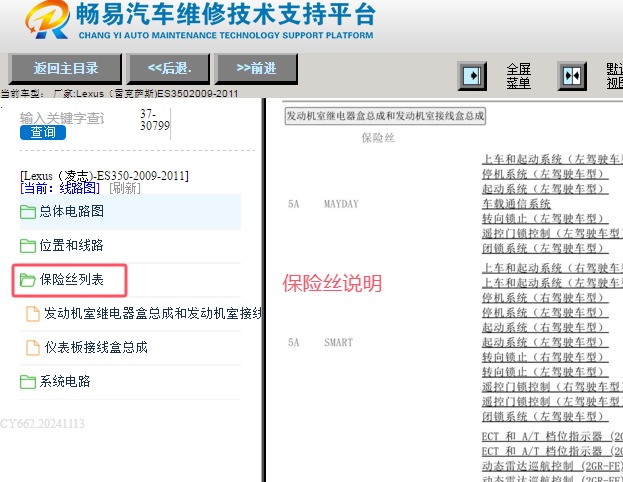This screenshot has height=482, width=623.
Task: Return to main directory with 返回主目录
Action: pyautogui.click(x=66, y=68)
